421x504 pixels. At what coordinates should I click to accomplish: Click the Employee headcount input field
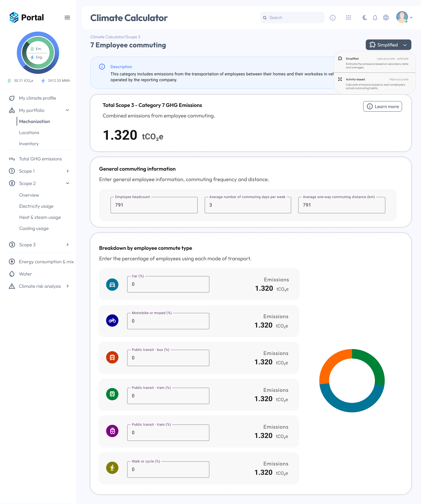coord(154,205)
